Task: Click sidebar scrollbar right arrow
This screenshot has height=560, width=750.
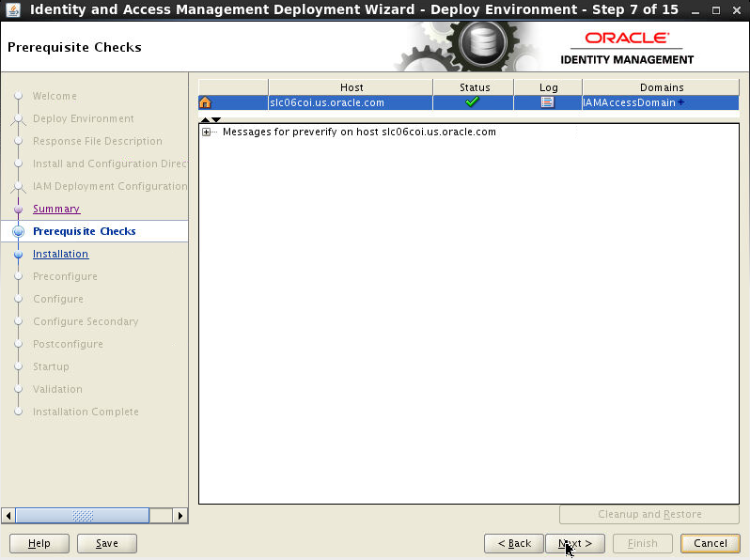Action: pyautogui.click(x=180, y=516)
